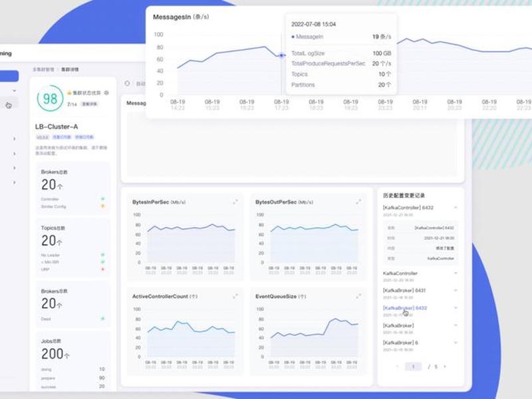The image size is (532, 399).
Task: Click the BytesInPerSec chart title
Action: click(159, 202)
